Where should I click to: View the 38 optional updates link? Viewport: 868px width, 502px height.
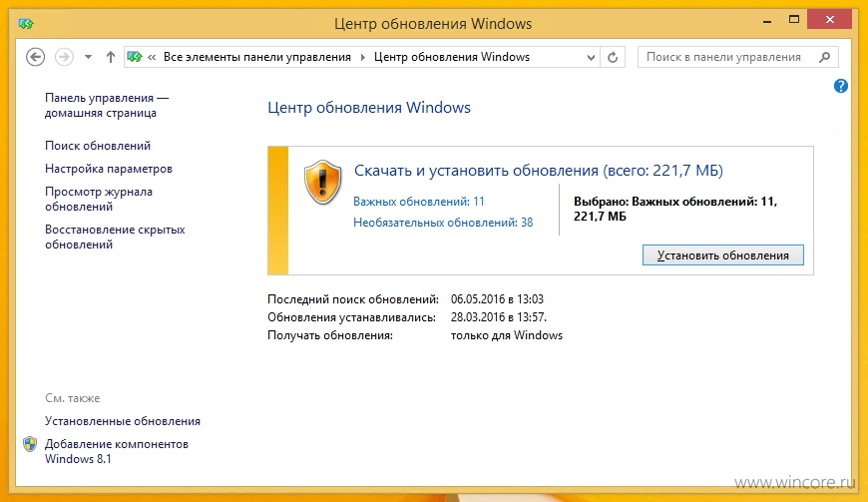click(443, 223)
